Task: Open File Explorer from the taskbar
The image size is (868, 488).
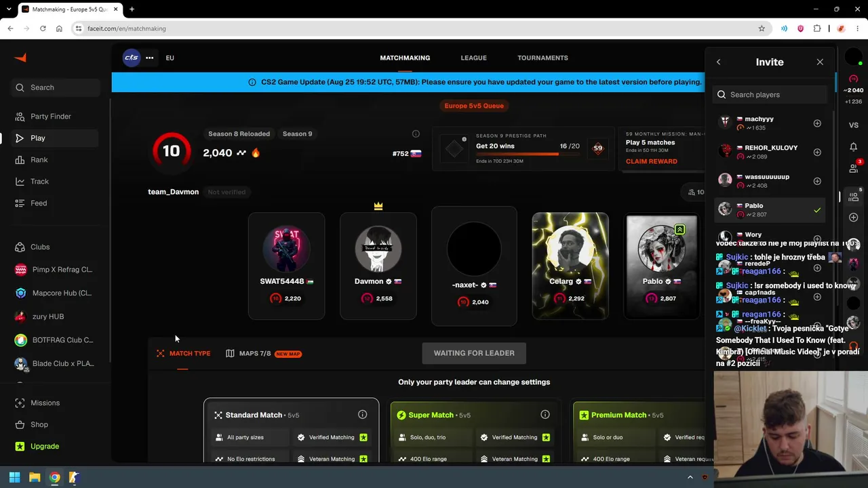Action: tap(35, 477)
